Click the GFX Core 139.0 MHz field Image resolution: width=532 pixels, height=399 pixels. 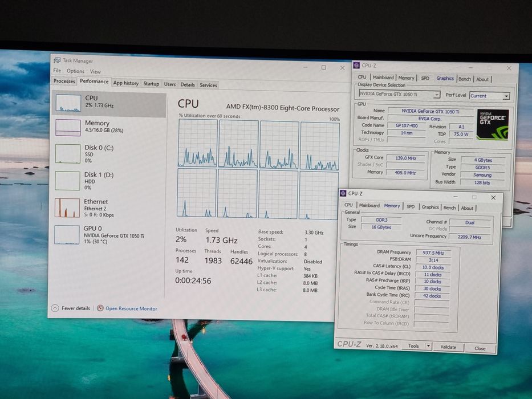pos(405,158)
